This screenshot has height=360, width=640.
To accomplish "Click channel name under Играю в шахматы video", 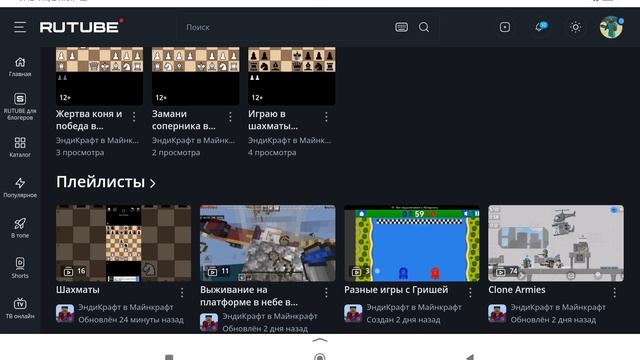I will point(289,140).
